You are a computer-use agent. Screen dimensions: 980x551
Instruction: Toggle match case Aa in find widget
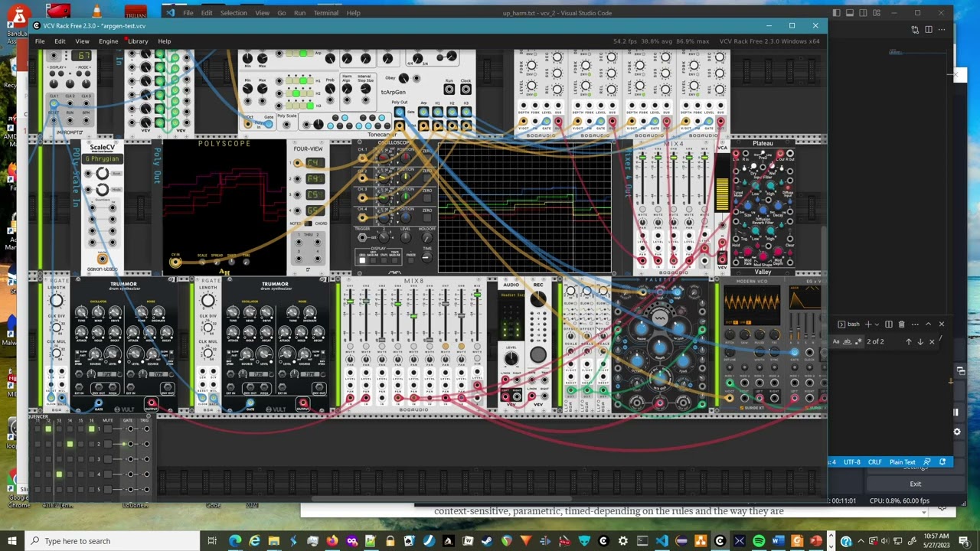pos(836,341)
